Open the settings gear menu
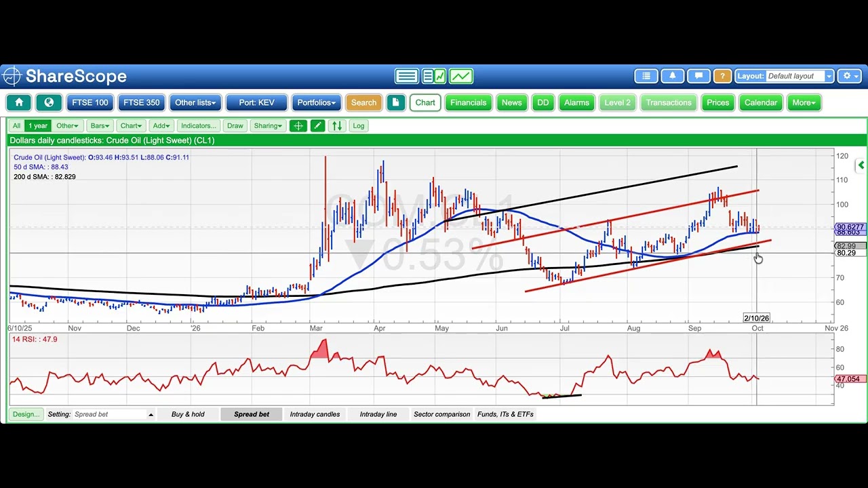868x488 pixels. pos(848,76)
